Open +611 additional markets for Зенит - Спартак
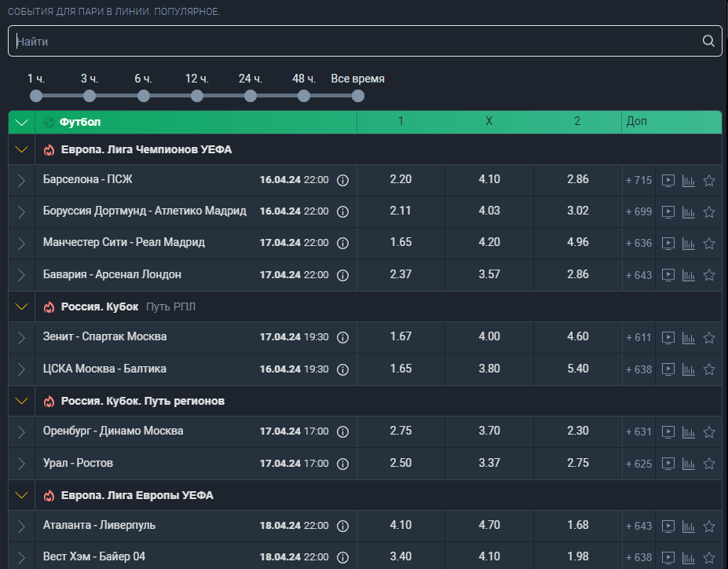Screen dimensions: 728x569 638,338
